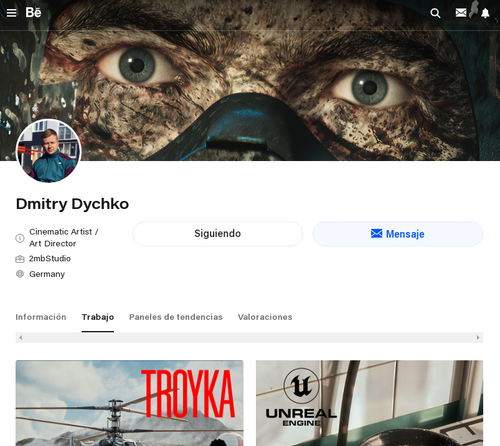
Task: Switch to Paneles de tendencias tab
Action: pos(176,317)
